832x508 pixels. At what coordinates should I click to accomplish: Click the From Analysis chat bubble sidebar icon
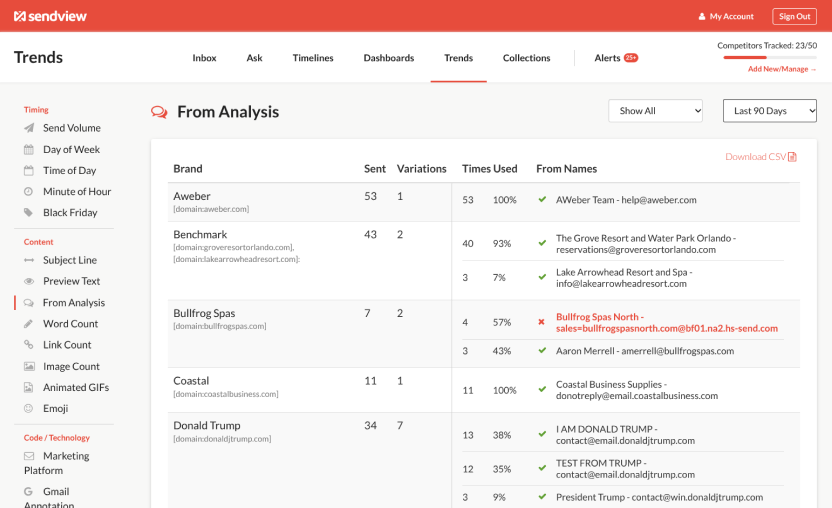pos(29,303)
